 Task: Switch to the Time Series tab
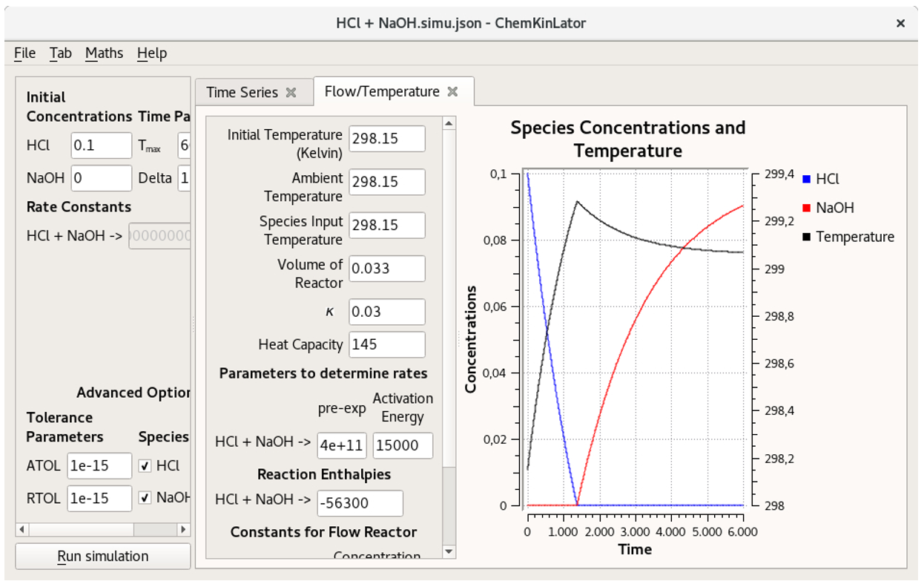245,91
